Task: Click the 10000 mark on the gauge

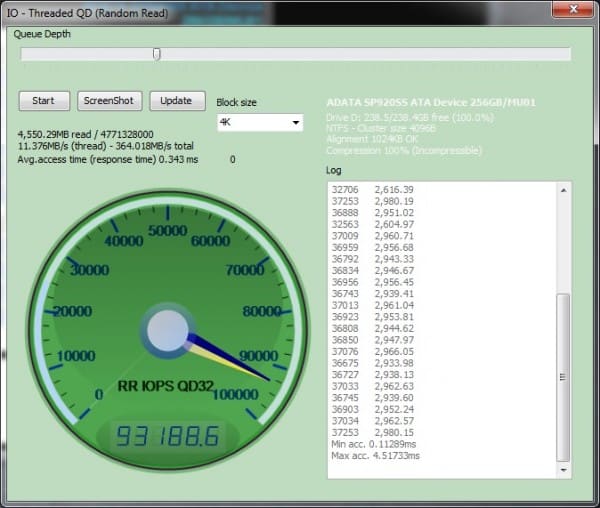Action: click(76, 356)
